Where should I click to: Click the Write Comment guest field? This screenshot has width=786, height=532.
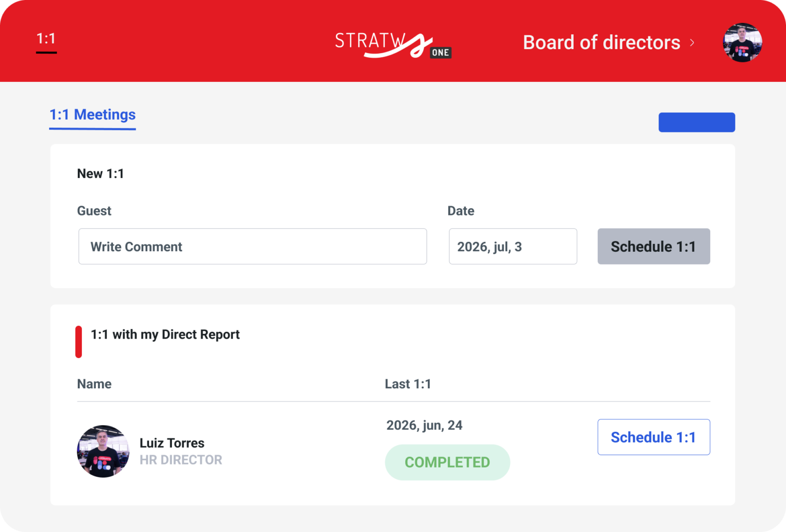(x=252, y=247)
